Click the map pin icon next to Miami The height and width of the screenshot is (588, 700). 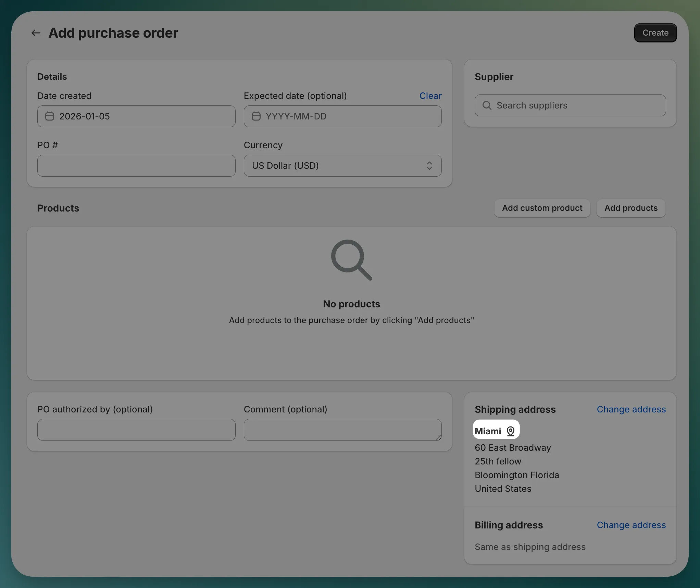(x=511, y=431)
